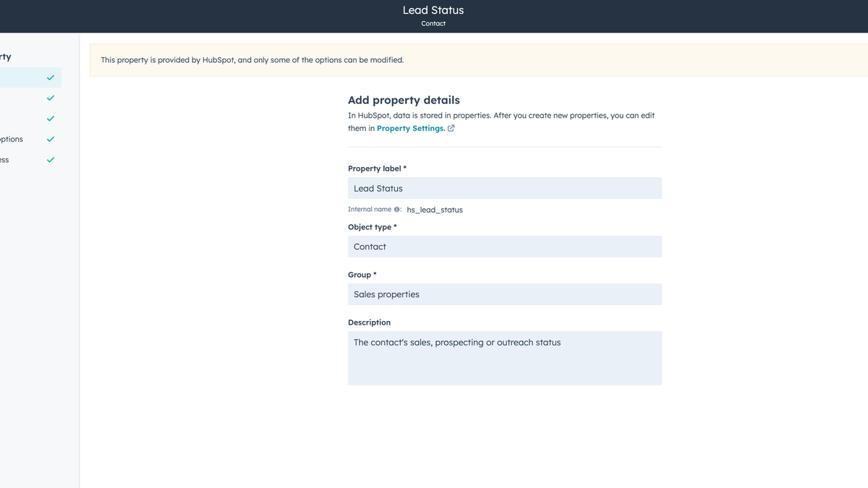This screenshot has width=868, height=488.
Task: Click the hs_lead_status internal name text
Action: pos(434,210)
